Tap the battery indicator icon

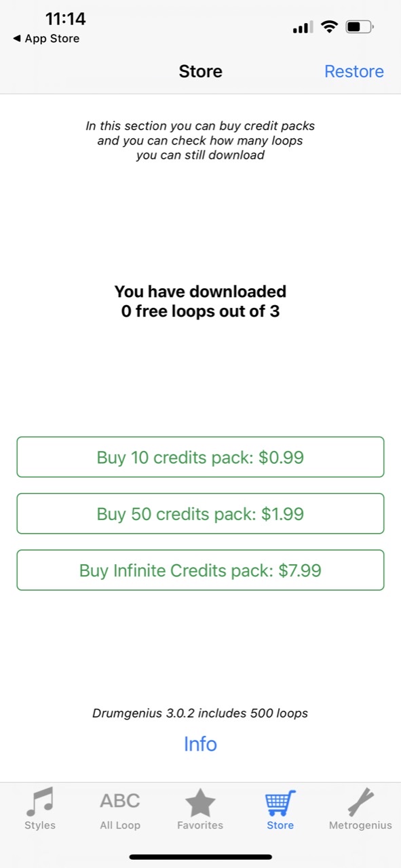pos(360,27)
